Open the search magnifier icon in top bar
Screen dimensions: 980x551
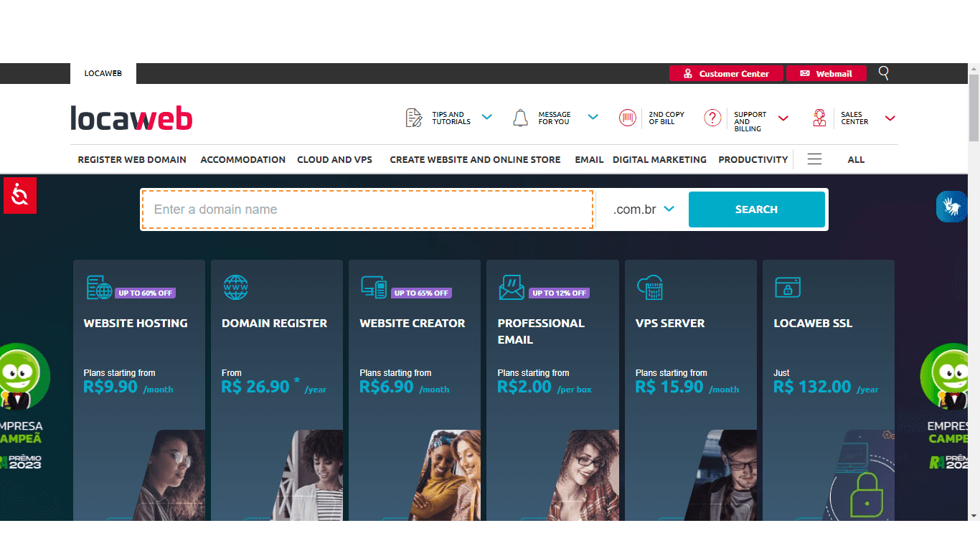pos(884,73)
